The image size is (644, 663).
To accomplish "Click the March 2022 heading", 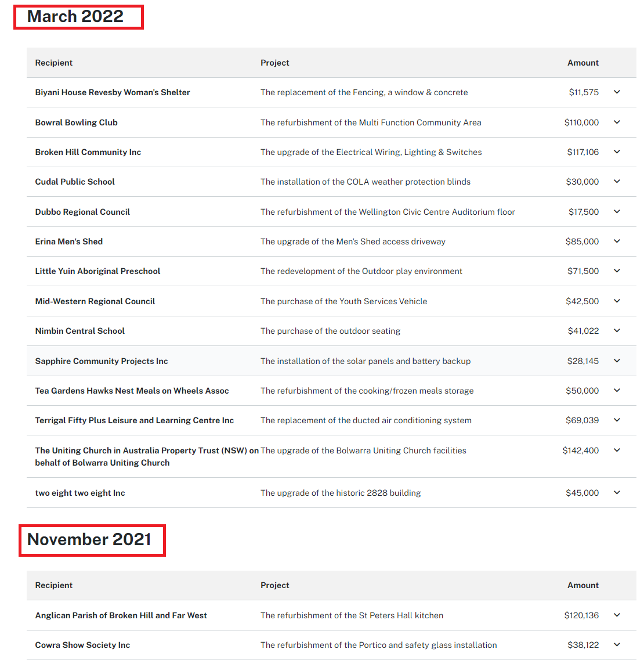I will (75, 16).
